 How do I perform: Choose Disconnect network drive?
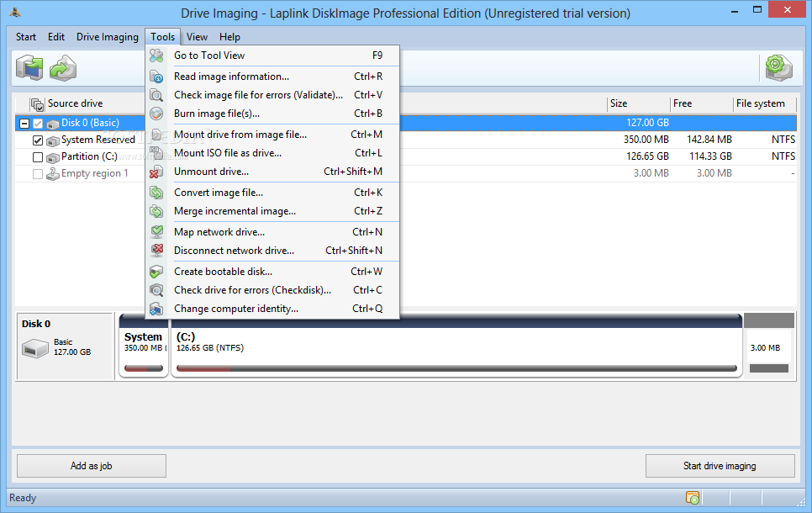(273, 251)
